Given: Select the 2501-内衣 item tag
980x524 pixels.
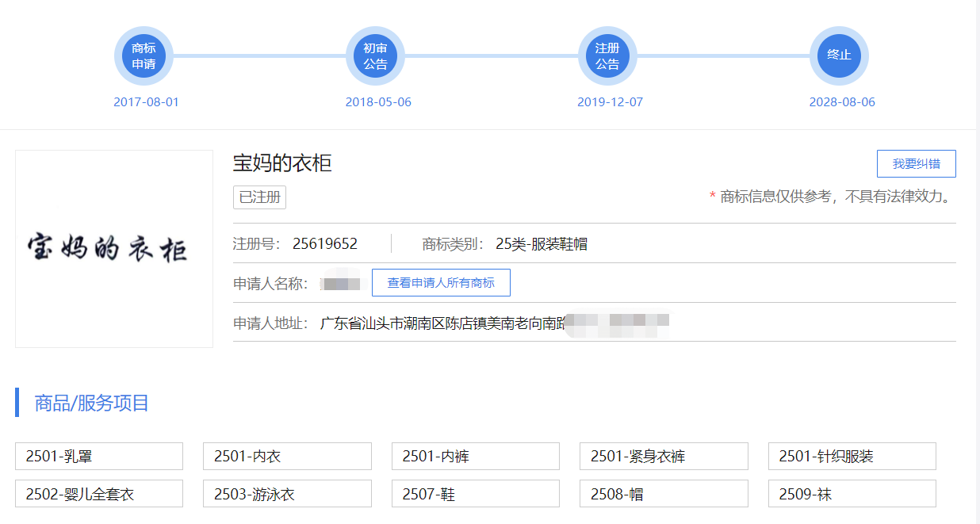Looking at the screenshot, I should tap(287, 457).
